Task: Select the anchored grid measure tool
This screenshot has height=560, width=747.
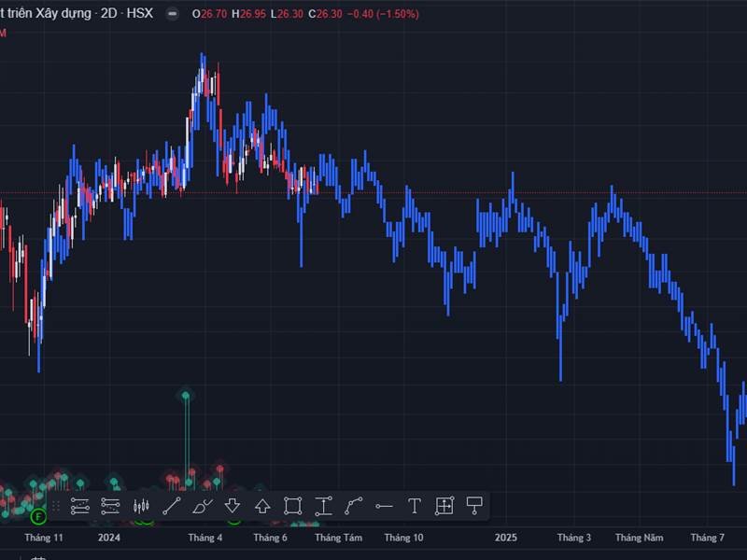Action: (x=444, y=506)
